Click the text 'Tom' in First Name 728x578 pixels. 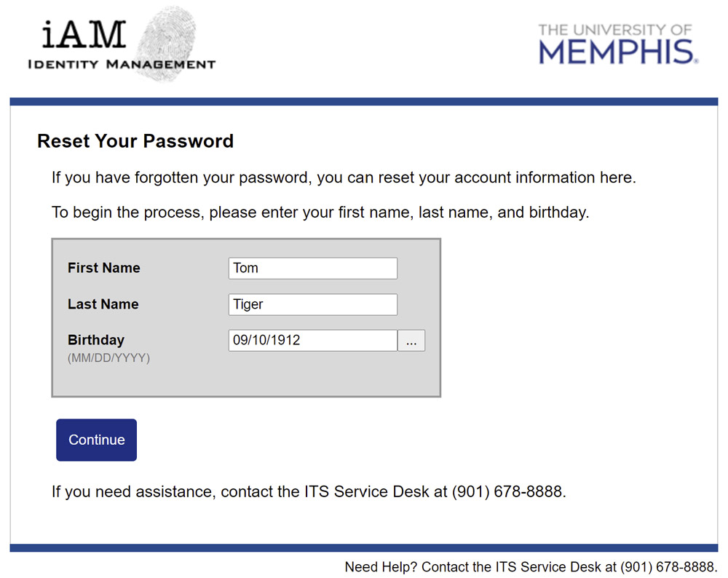pos(245,268)
